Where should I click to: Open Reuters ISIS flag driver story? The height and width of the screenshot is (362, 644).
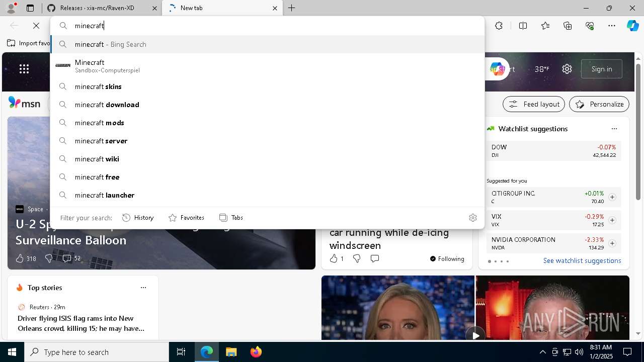pos(81,323)
